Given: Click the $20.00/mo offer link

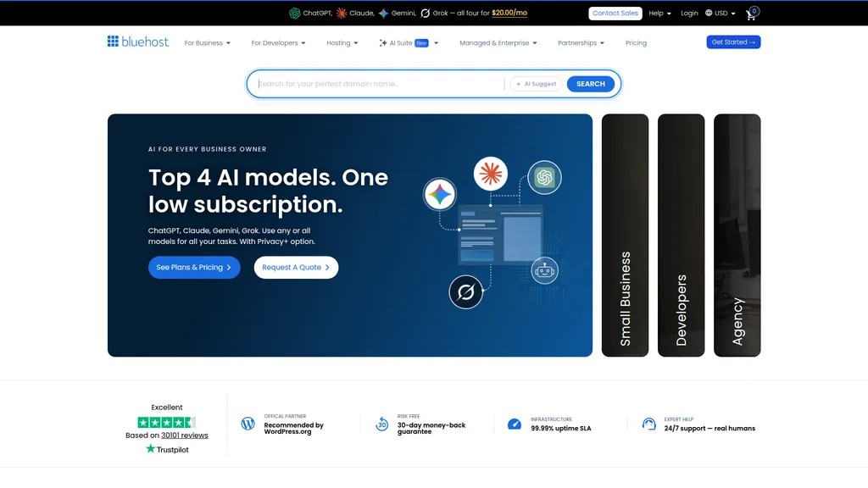Looking at the screenshot, I should (x=509, y=14).
